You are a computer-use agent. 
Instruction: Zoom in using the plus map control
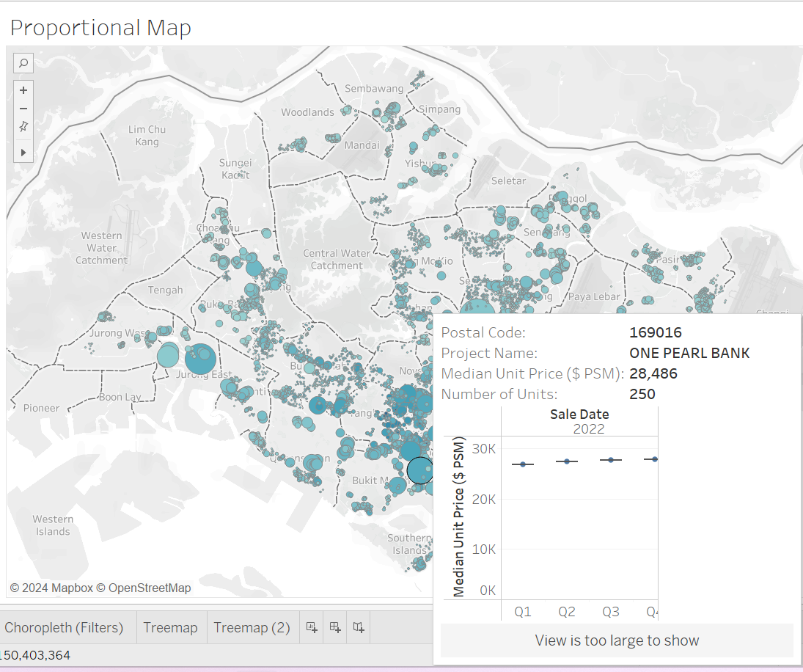23,90
